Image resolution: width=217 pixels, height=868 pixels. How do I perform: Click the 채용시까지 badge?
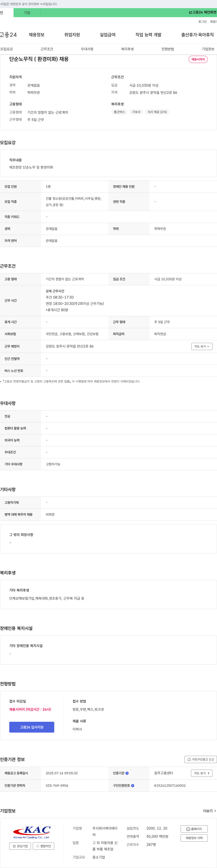tap(198, 59)
